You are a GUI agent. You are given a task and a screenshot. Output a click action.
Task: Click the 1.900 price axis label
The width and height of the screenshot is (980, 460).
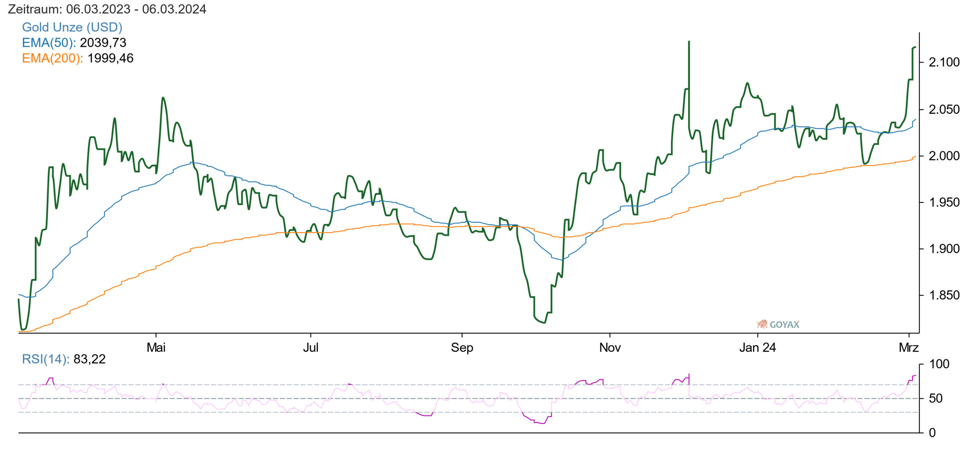pos(944,249)
